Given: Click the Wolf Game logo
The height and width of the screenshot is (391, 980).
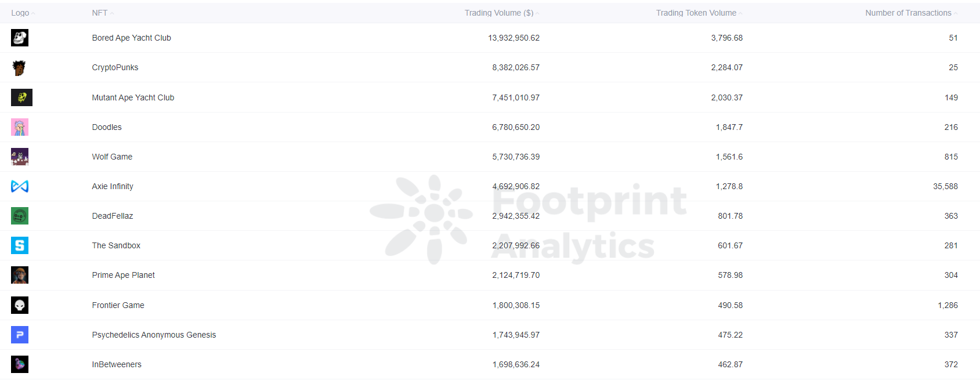Looking at the screenshot, I should (20, 157).
